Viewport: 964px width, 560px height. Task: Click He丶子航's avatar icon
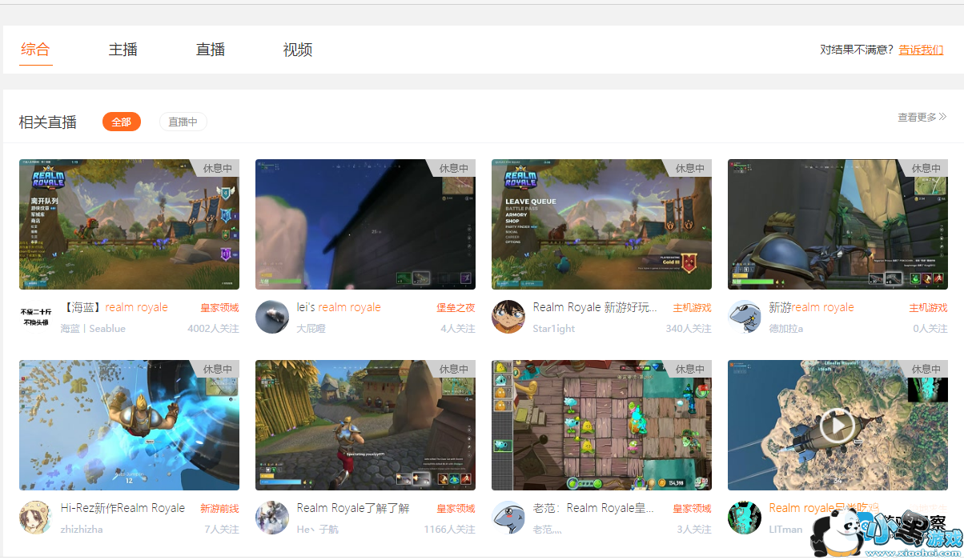pos(272,518)
